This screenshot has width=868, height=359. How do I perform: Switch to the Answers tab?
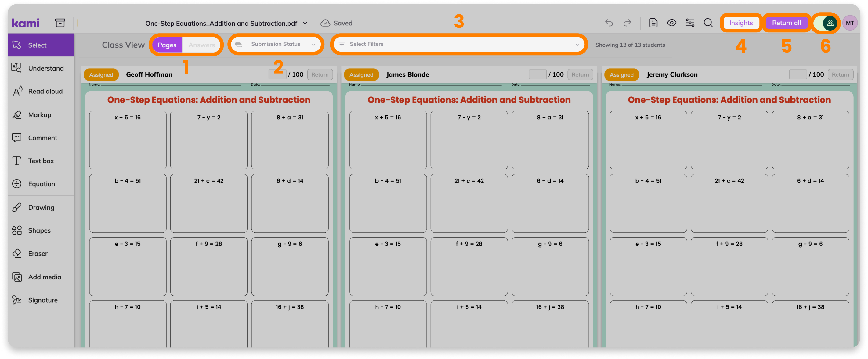click(x=201, y=45)
